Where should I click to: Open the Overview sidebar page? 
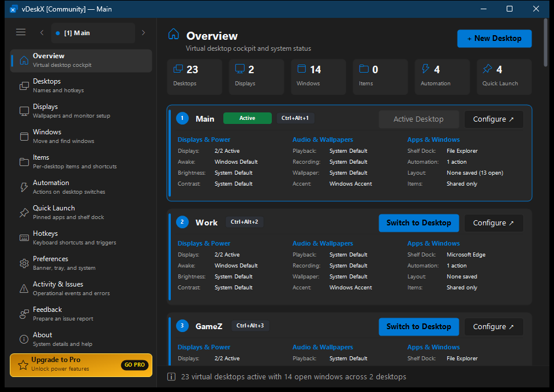[x=81, y=61]
